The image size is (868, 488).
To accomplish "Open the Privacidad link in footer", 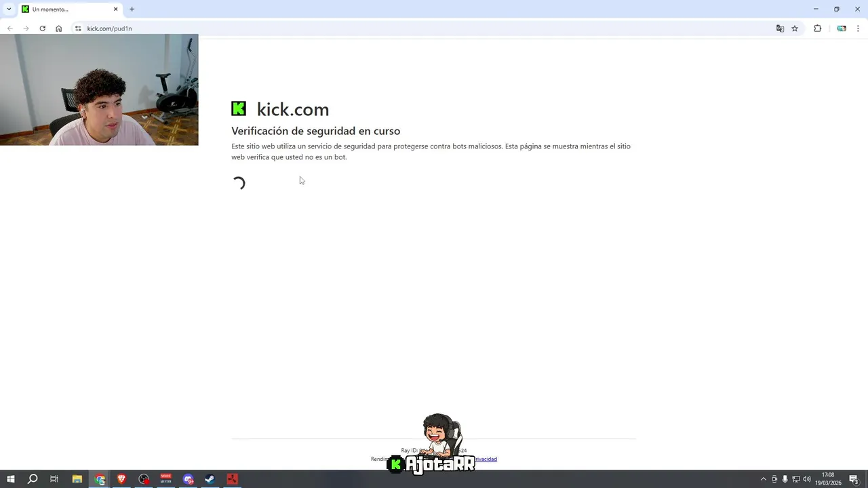I will pyautogui.click(x=486, y=459).
